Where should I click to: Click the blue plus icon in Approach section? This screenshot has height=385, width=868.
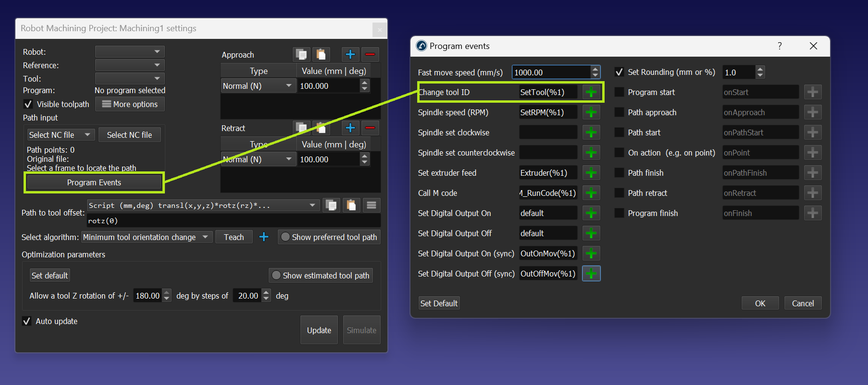pyautogui.click(x=350, y=54)
